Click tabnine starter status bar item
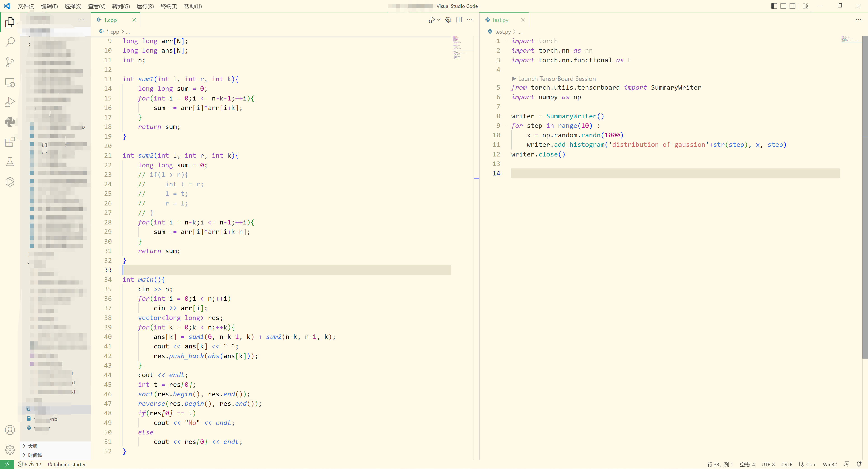This screenshot has width=868, height=469. [67, 464]
